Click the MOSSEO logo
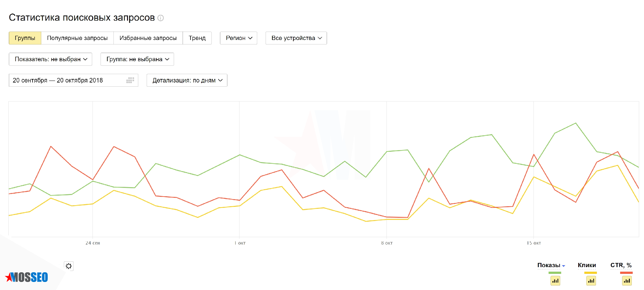Image resolution: width=644 pixels, height=290 pixels. pyautogui.click(x=27, y=277)
